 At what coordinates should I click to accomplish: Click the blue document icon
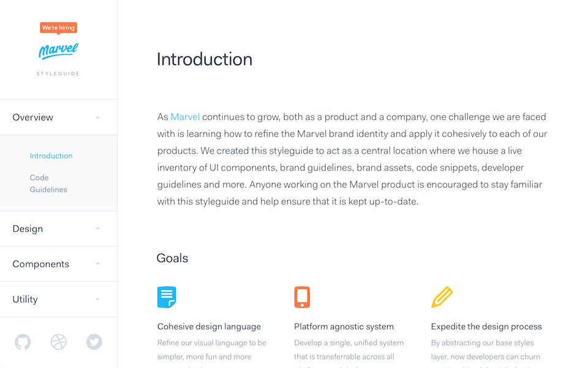point(167,297)
